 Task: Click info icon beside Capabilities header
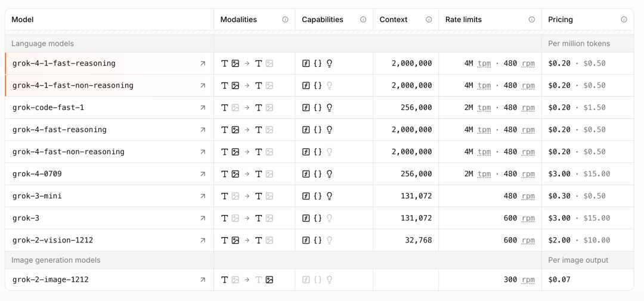pyautogui.click(x=363, y=20)
